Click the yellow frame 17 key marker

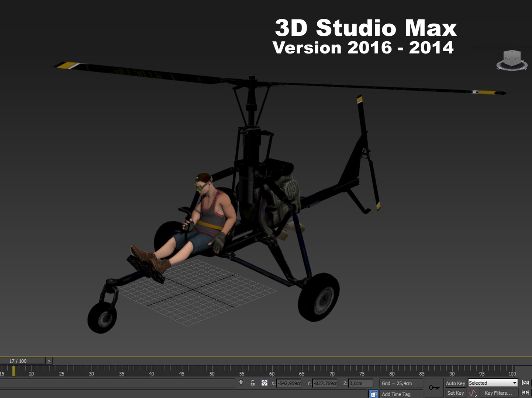pos(14,371)
